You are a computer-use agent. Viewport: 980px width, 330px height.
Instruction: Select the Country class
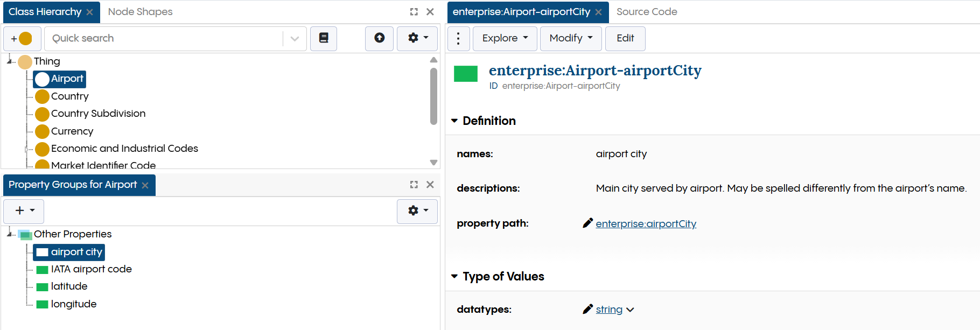point(70,96)
